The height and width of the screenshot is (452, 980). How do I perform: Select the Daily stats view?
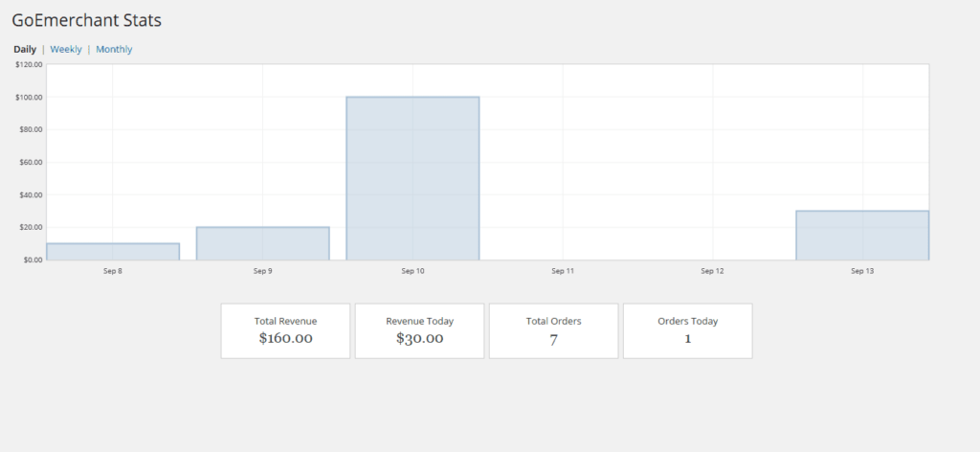[25, 50]
